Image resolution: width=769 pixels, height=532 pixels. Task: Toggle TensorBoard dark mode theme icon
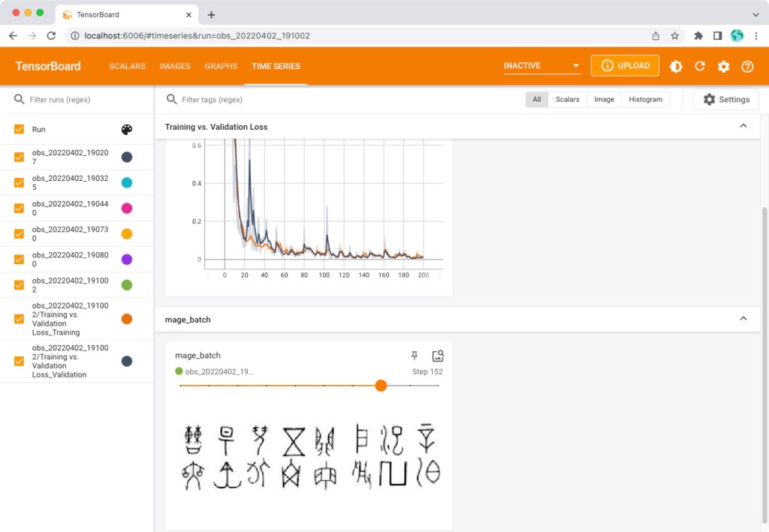click(676, 66)
